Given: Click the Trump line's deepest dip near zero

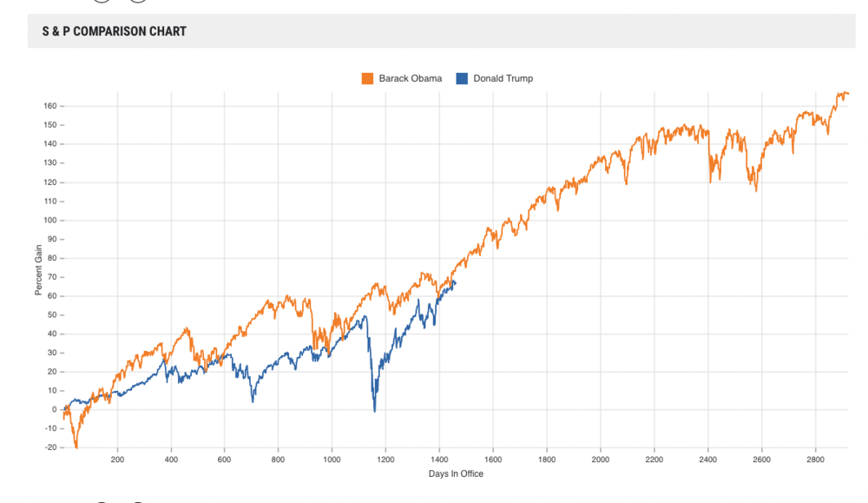Looking at the screenshot, I should (x=374, y=410).
